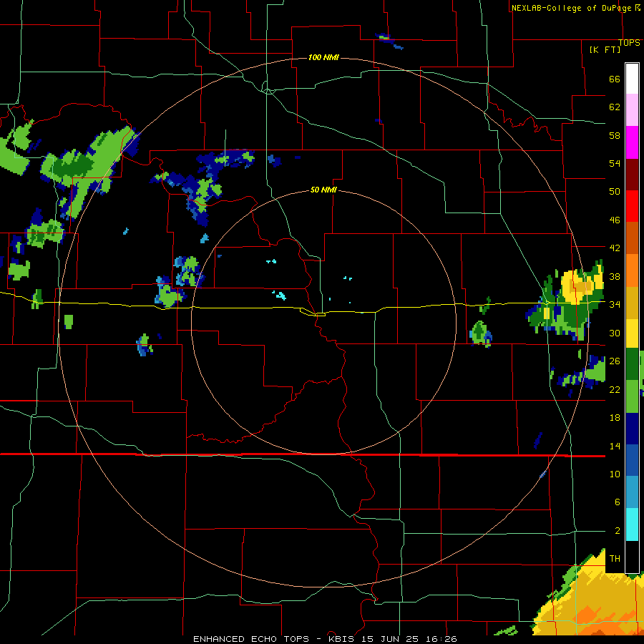Click the ENHANCED ECHO TOPS KBIS caption
The image size is (644, 644).
(325, 639)
